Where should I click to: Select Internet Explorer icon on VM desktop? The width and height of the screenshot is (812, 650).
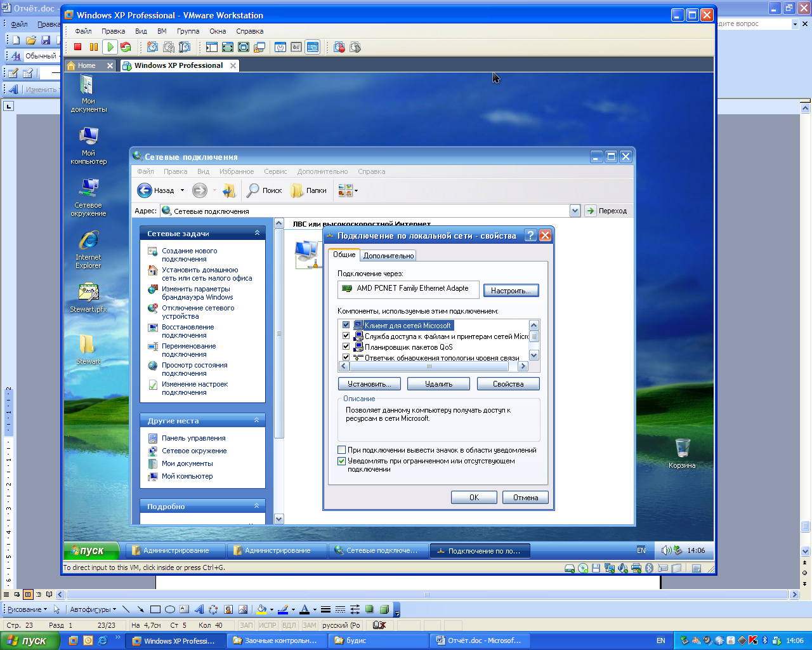click(88, 250)
